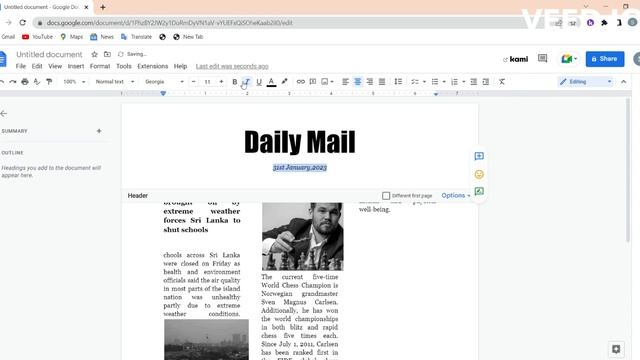Click the YouTube bookmark
The height and width of the screenshot is (360, 640).
[38, 37]
